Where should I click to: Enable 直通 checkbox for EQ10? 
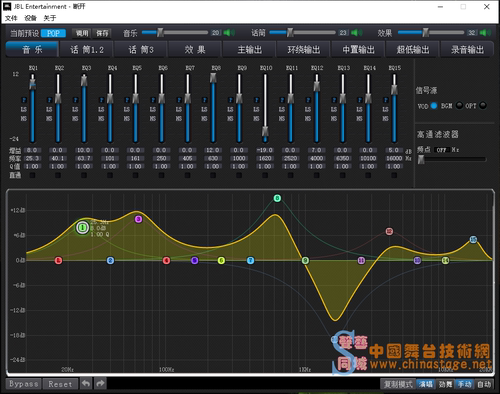(265, 175)
